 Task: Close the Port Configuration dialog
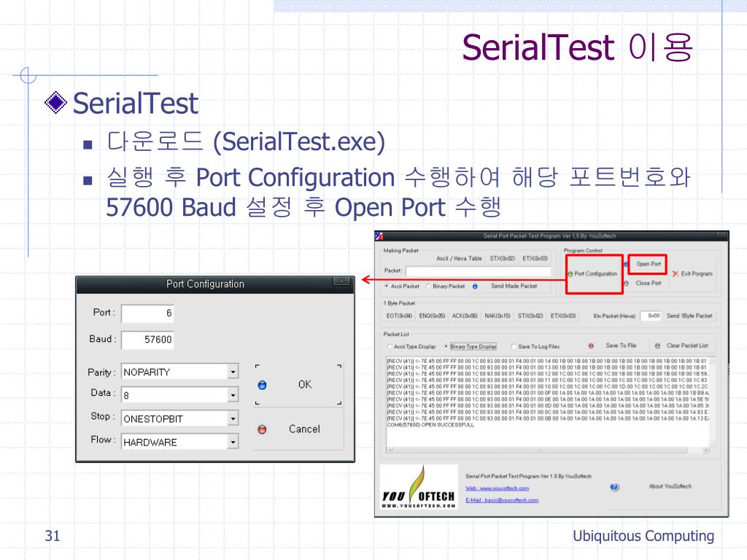click(341, 281)
